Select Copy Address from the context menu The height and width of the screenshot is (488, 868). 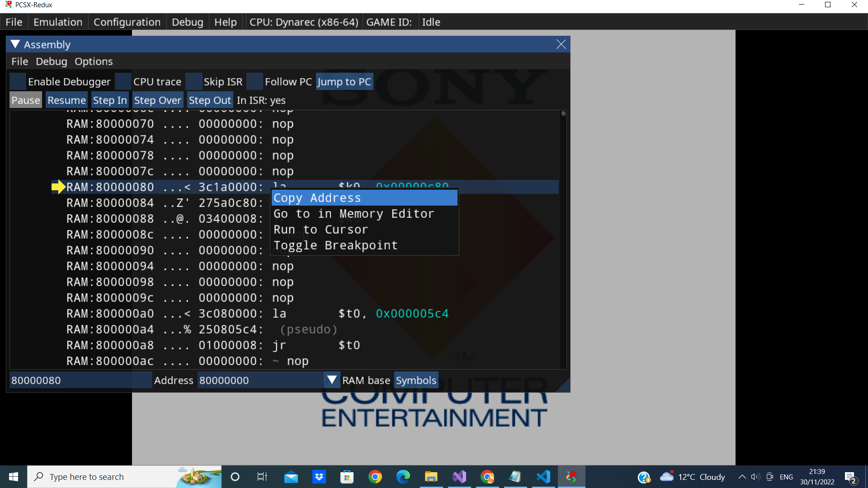(x=317, y=197)
